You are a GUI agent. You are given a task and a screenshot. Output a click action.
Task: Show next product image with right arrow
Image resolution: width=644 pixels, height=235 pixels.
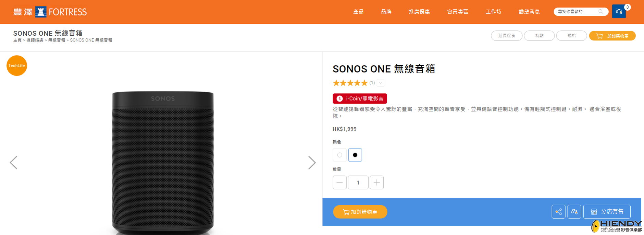311,163
